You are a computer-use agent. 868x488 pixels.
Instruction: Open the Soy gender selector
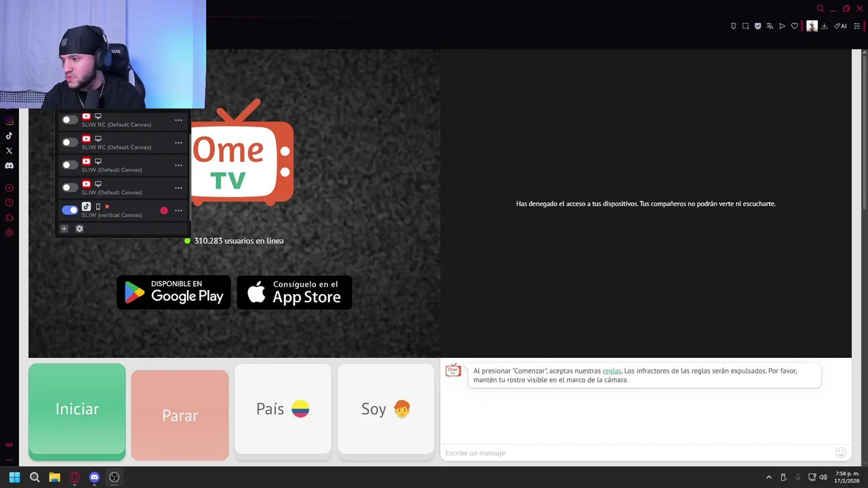tap(386, 409)
